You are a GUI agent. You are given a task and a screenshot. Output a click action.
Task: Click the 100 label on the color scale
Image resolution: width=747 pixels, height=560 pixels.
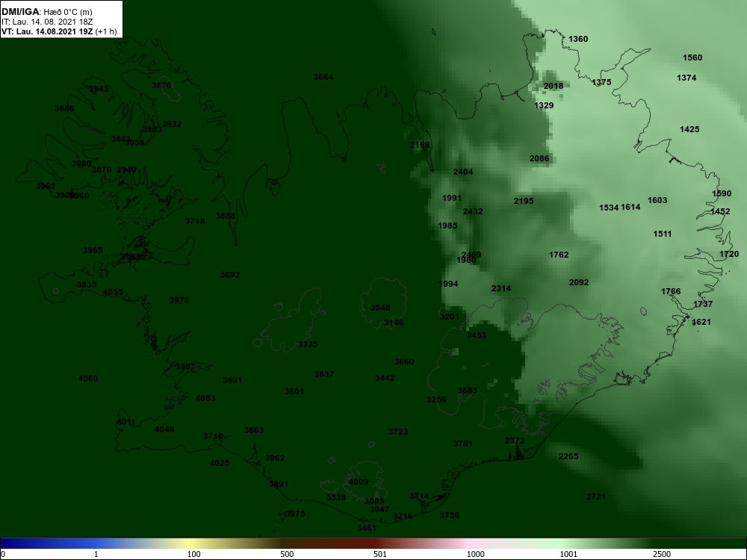coord(194,555)
